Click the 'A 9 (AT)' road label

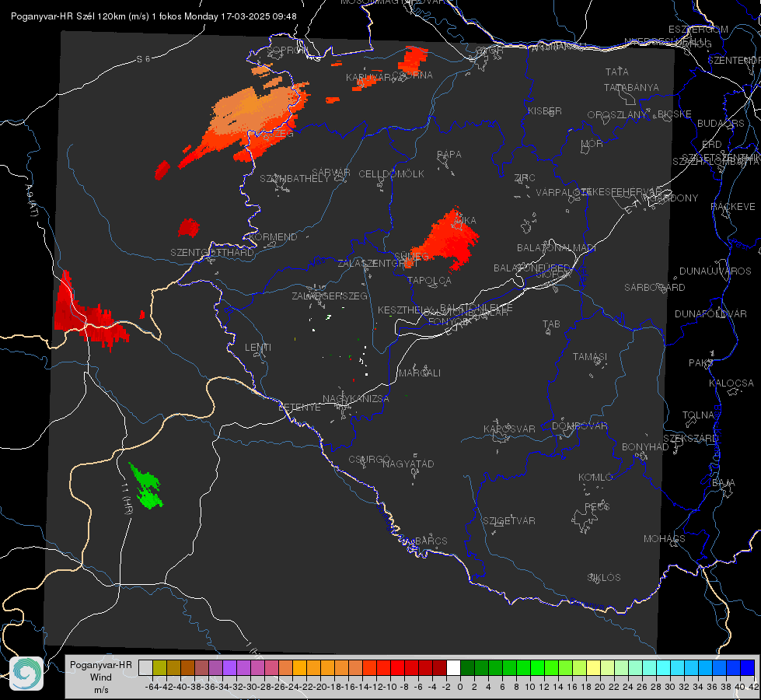click(32, 201)
